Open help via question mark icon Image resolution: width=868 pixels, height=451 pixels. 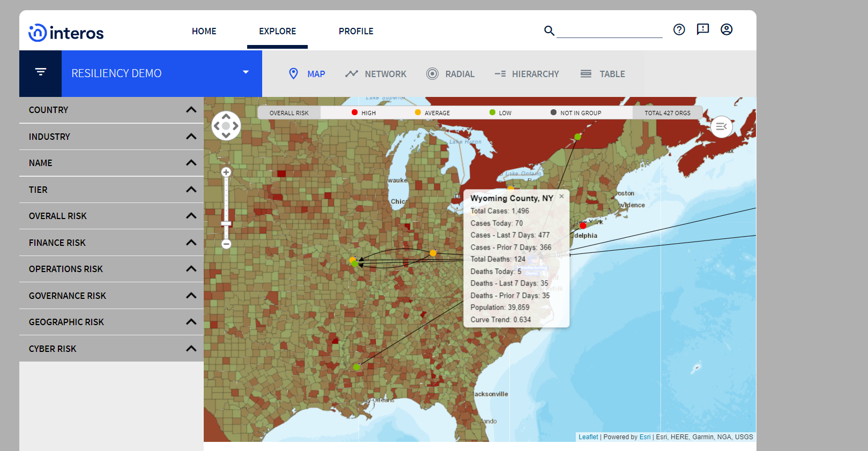tap(679, 29)
